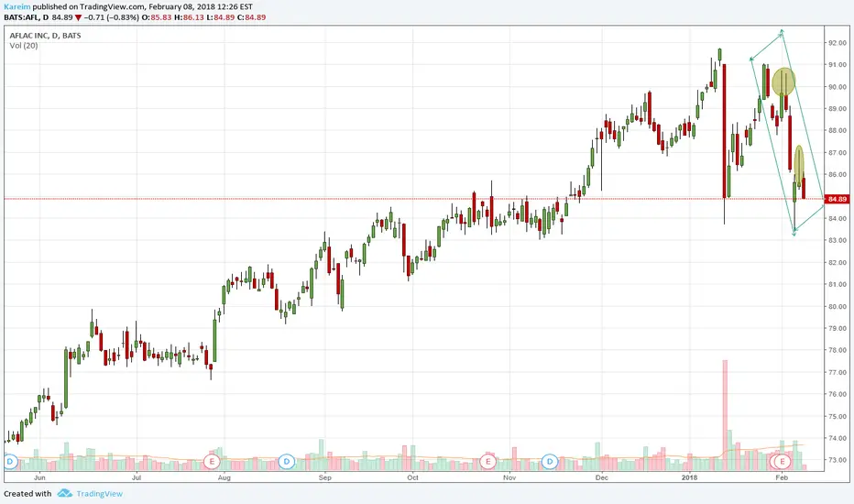Viewport: 854px width, 504px height.
Task: Click the 92.00 price axis label
Action: 838,43
